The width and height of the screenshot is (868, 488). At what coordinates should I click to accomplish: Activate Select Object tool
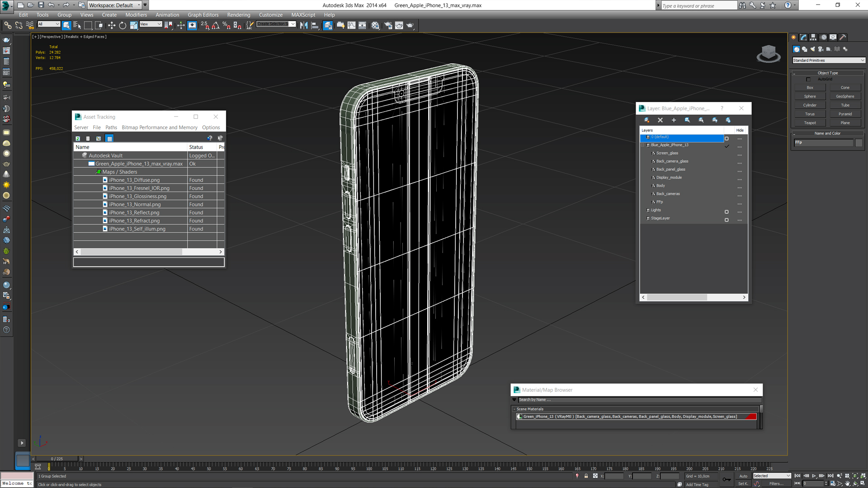(x=66, y=26)
